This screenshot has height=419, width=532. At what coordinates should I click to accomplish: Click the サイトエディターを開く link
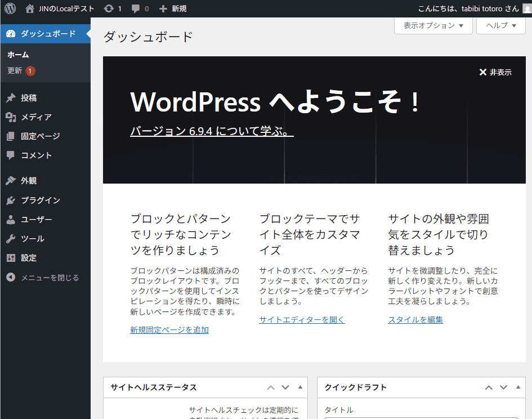click(x=302, y=320)
